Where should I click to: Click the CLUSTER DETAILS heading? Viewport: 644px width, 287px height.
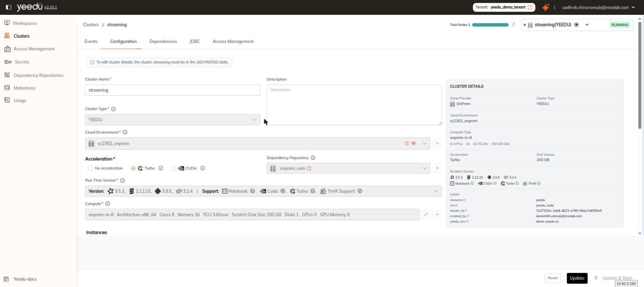(x=467, y=86)
